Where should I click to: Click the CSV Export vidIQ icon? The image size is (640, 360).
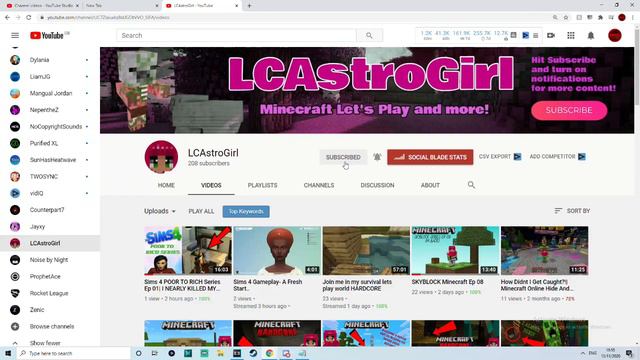point(517,157)
